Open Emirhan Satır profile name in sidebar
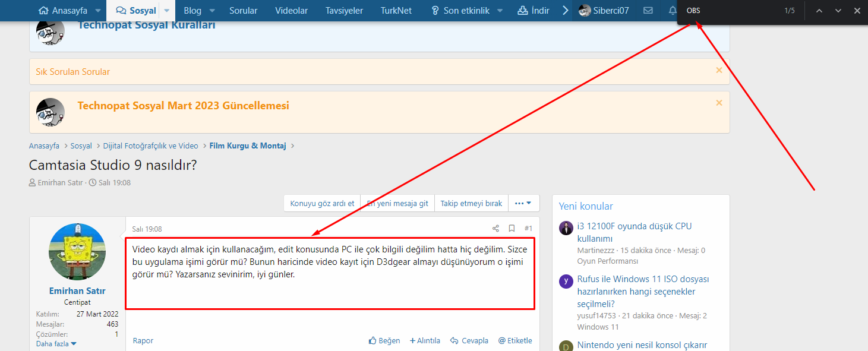 (x=77, y=291)
